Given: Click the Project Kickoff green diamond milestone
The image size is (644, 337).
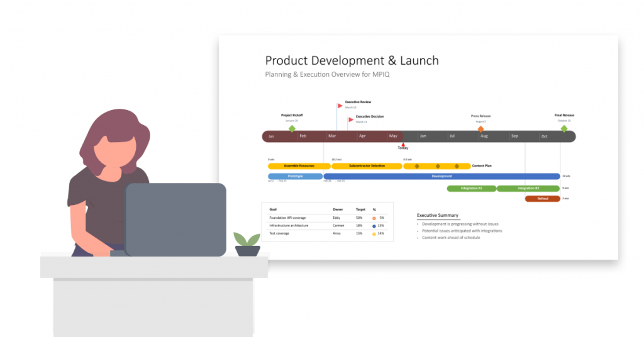Looking at the screenshot, I should pyautogui.click(x=292, y=129).
